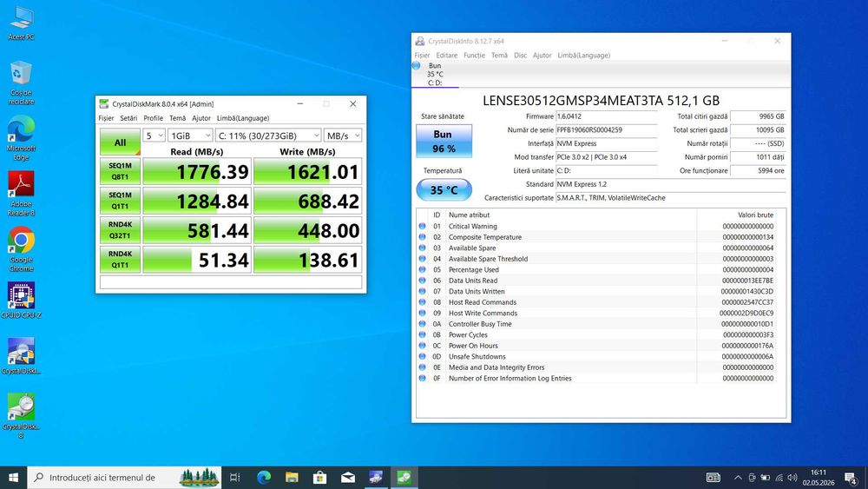Click the 1776.39 read result
The height and width of the screenshot is (489, 868).
point(196,172)
